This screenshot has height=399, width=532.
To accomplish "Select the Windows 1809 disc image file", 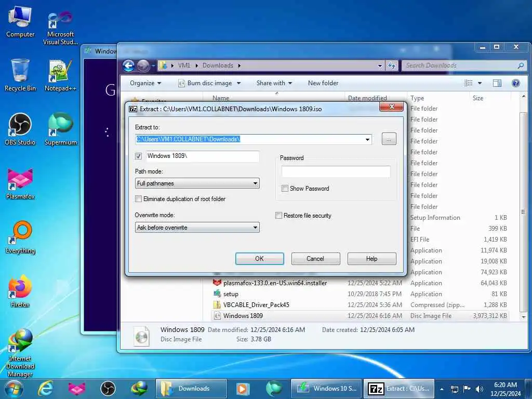I will coord(360,316).
